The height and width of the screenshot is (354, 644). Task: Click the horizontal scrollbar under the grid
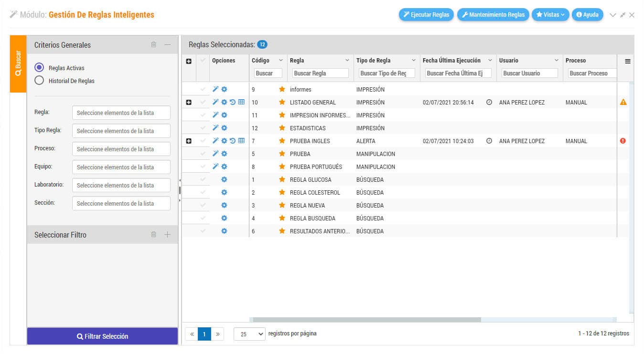coord(367,320)
